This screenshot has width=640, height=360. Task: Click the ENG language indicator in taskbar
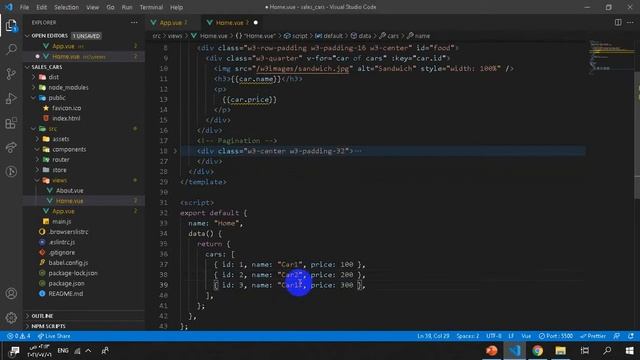pyautogui.click(x=63, y=351)
